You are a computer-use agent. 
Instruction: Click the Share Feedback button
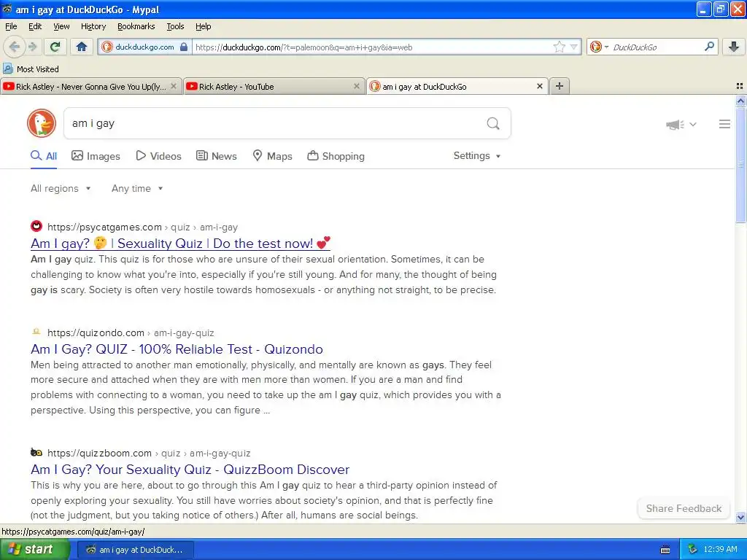click(684, 508)
